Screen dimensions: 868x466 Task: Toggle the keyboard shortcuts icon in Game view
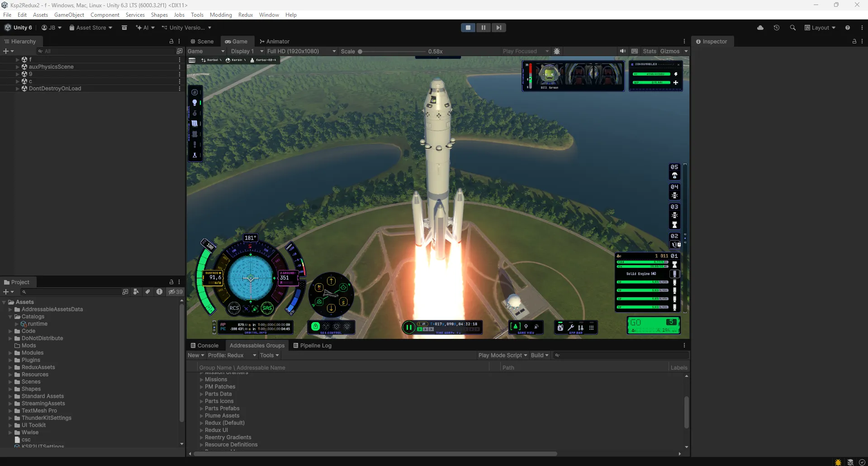(635, 51)
